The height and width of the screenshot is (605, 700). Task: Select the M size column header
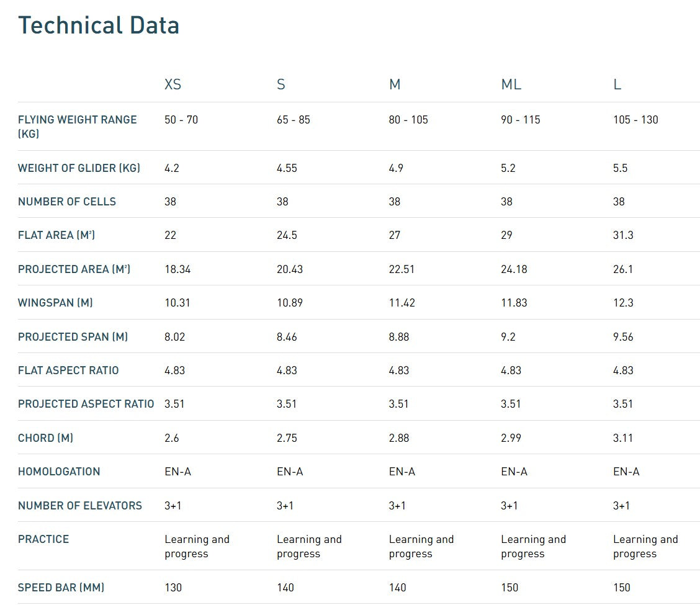tap(395, 84)
